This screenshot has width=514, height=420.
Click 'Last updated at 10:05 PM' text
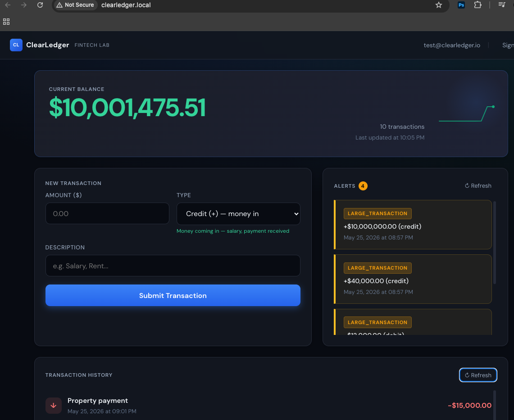(x=390, y=138)
